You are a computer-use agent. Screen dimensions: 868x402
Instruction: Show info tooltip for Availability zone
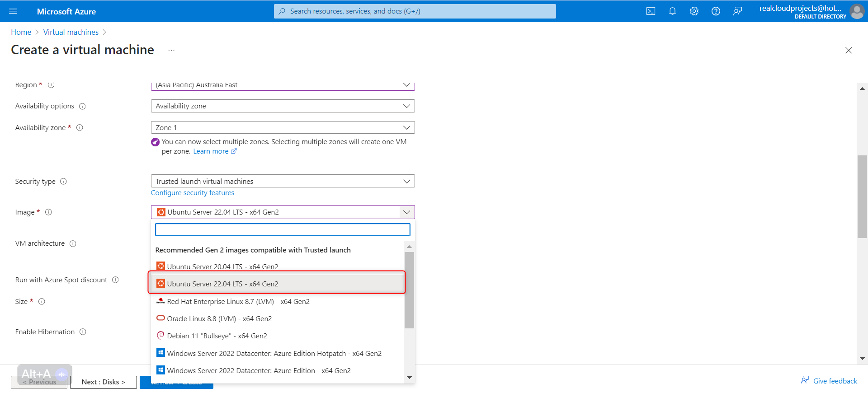(80, 128)
